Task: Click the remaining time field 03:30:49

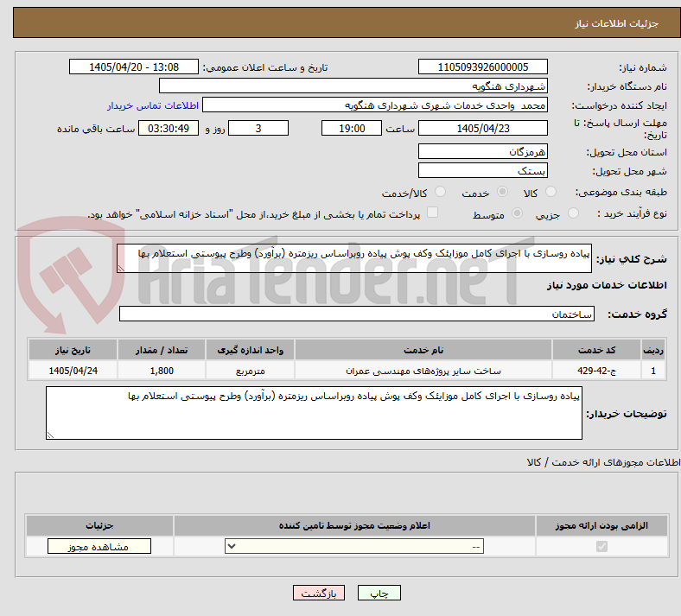Action: (169, 128)
